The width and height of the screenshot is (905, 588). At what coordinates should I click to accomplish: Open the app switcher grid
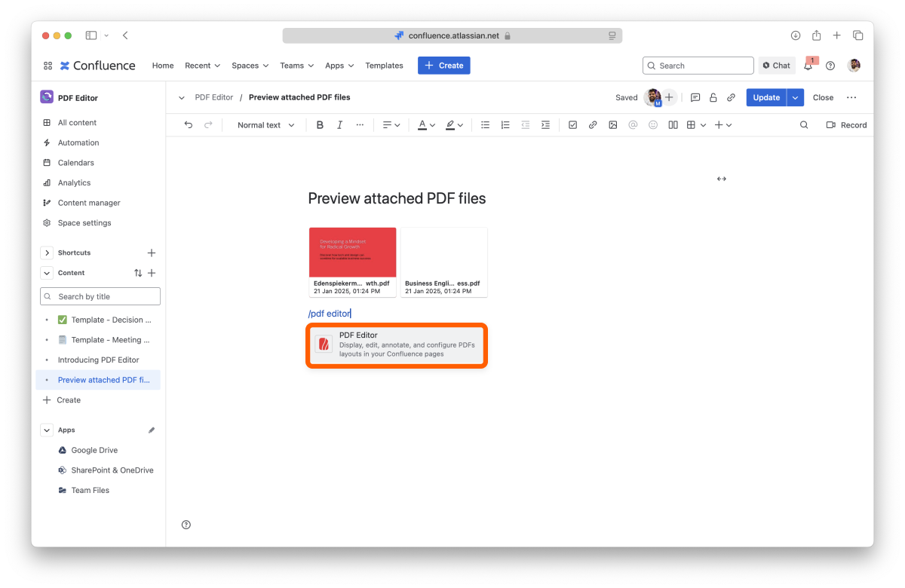[48, 66]
